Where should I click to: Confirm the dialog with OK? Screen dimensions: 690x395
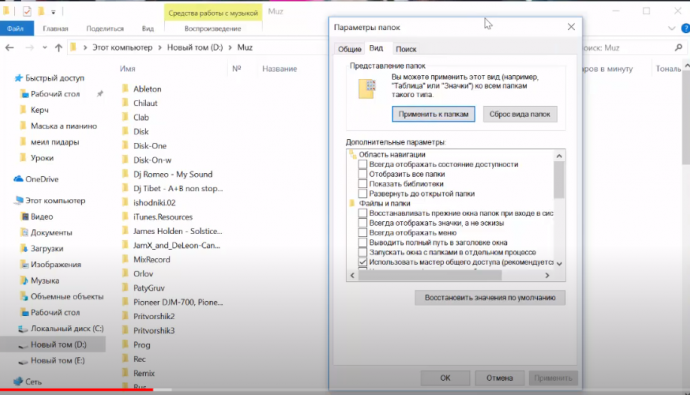coord(445,378)
